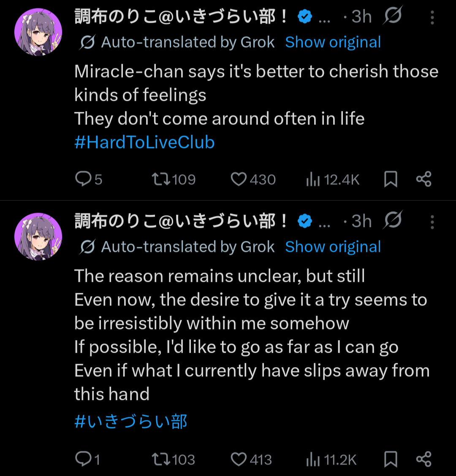View analytics for the 12.4K views post

tap(313, 180)
